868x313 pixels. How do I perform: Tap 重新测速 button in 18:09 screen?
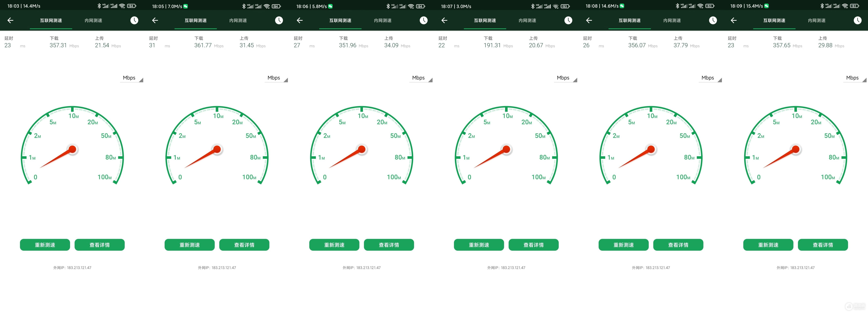(768, 245)
